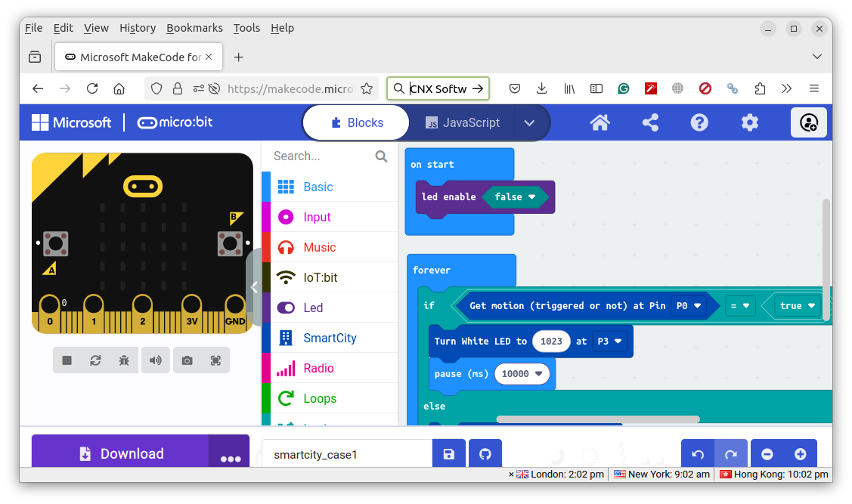Reload the browser page
This screenshot has width=852, height=504.
click(92, 88)
